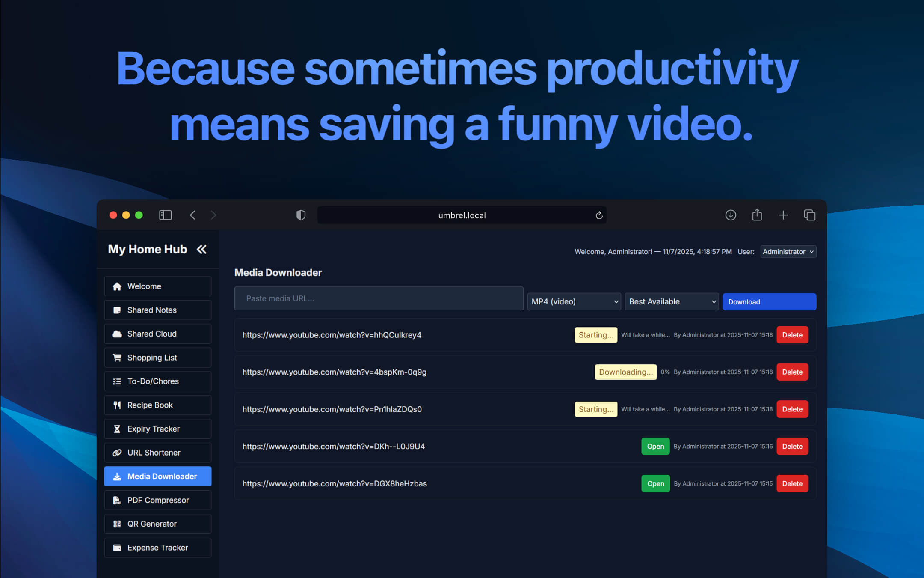This screenshot has height=578, width=924.
Task: Click the privacy shield in the address bar
Action: pos(301,215)
